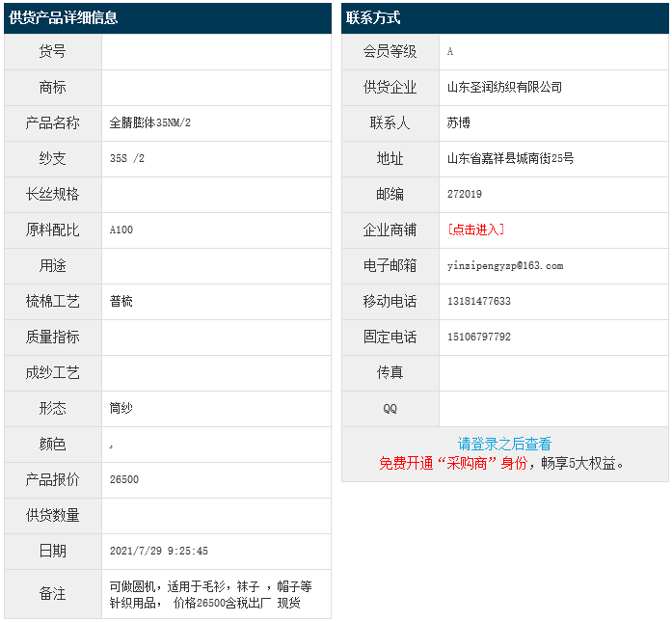Click the postal code 272019
Screen dimensions: 672x622
465,194
